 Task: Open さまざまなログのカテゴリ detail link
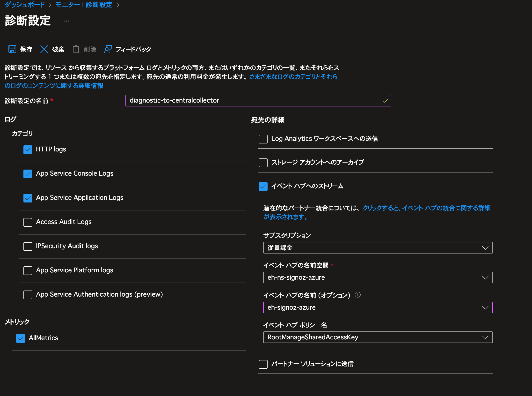[x=293, y=77]
